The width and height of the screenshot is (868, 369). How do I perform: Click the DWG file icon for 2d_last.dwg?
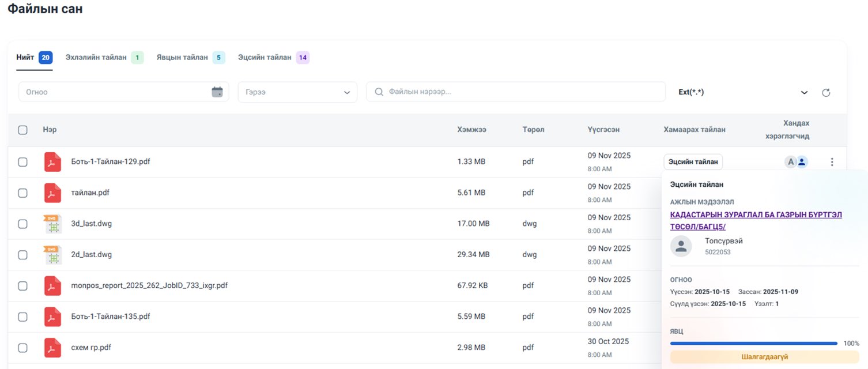coord(52,255)
